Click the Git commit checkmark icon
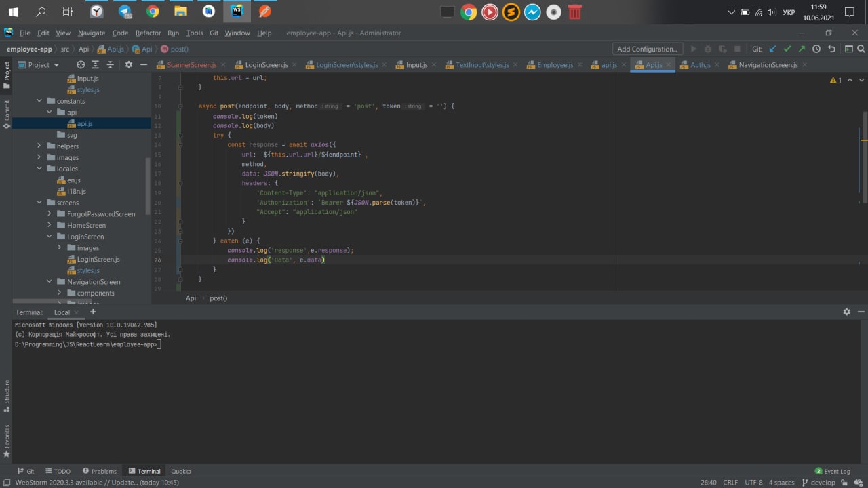Viewport: 868px width, 488px height. (x=787, y=49)
